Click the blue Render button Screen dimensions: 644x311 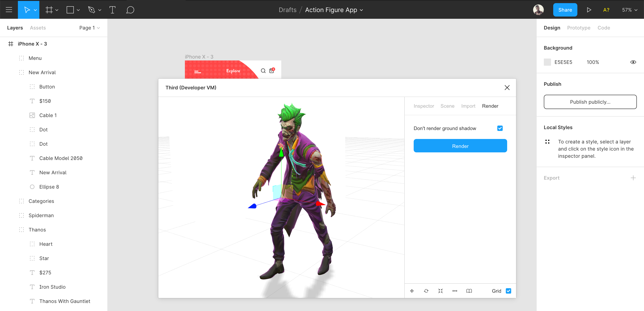(x=460, y=146)
